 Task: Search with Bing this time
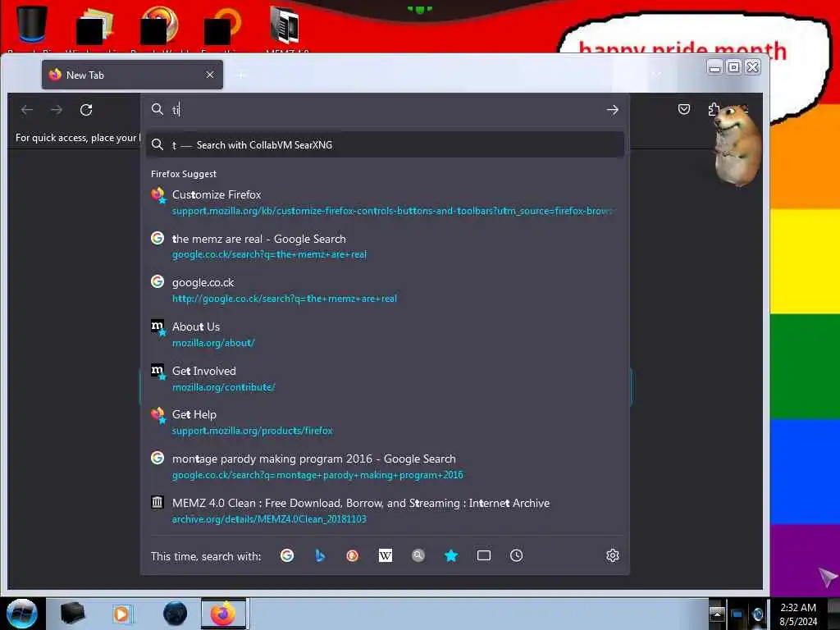tap(320, 555)
